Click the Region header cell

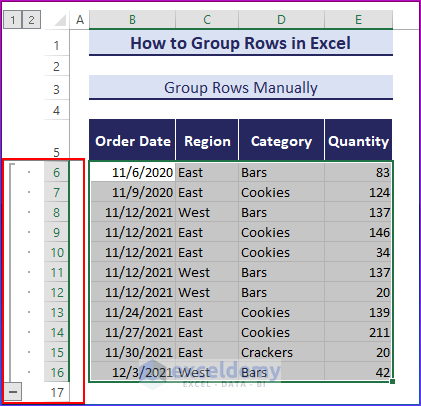207,140
